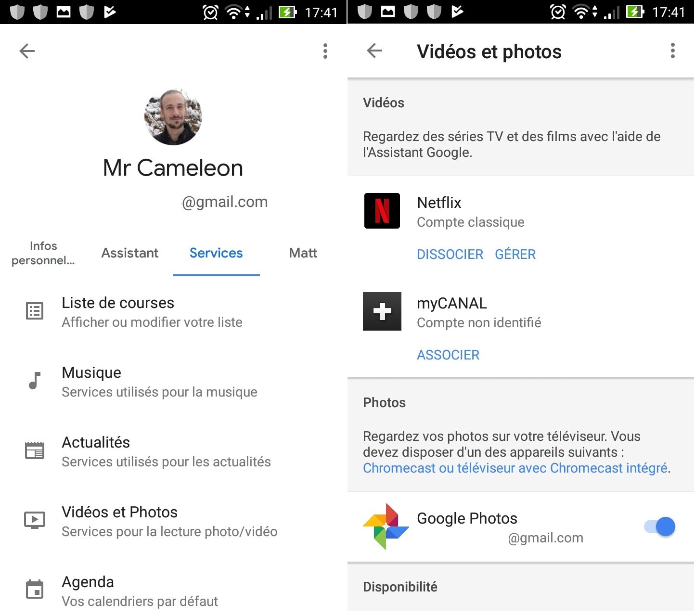Click the Actualités news icon
Image resolution: width=695 pixels, height=616 pixels.
coord(34,450)
